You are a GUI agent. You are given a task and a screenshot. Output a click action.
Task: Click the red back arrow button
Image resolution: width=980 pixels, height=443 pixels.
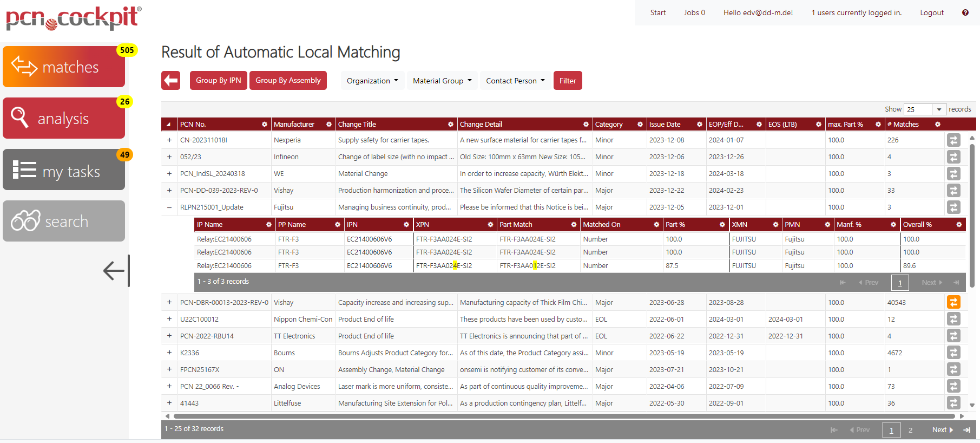pos(170,81)
